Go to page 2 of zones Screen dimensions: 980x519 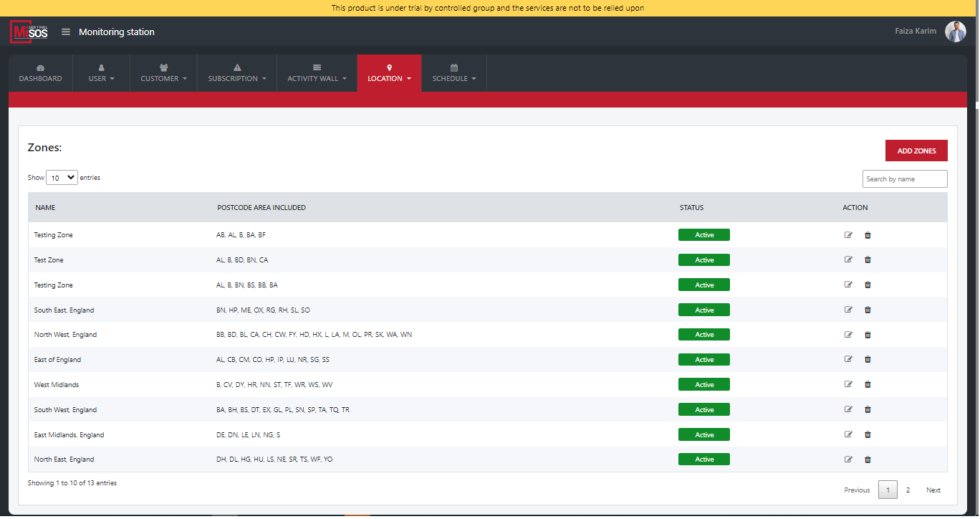click(908, 490)
